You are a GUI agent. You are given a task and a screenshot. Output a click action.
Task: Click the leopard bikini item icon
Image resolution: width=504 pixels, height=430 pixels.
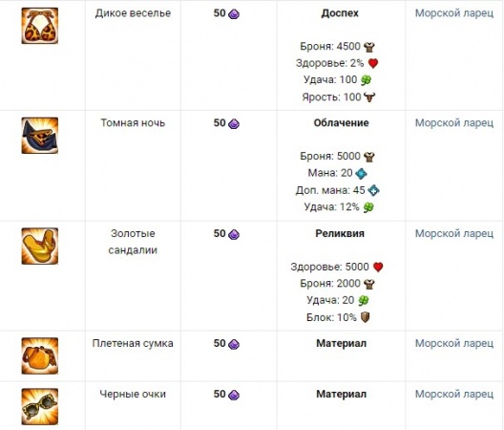[40, 26]
